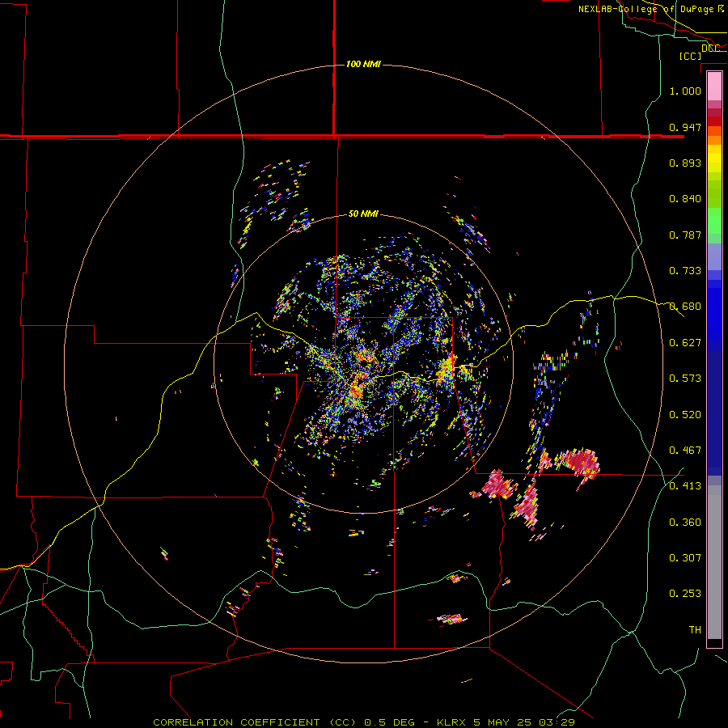Select the 0.947 value on color scale
The image size is (728, 728).
click(x=685, y=127)
